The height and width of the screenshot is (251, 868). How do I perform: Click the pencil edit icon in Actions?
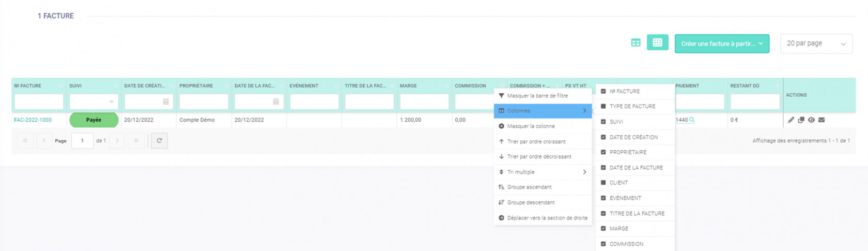791,120
